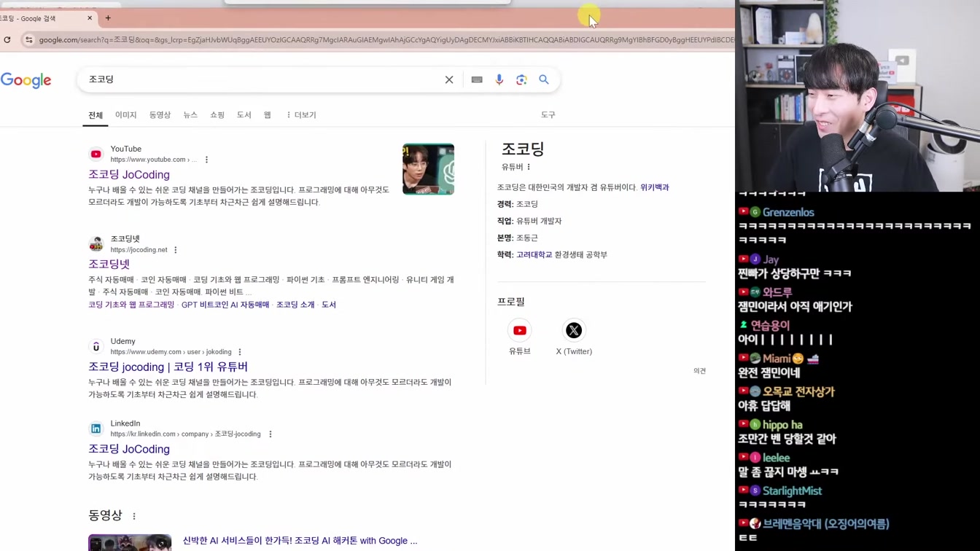
Task: Open options menu for LinkedIn result
Action: click(x=271, y=434)
